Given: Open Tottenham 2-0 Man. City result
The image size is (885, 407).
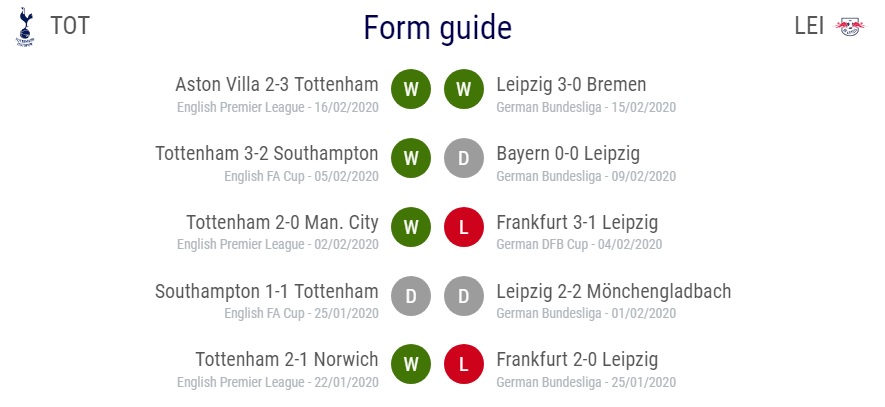Looking at the screenshot, I should click(x=282, y=222).
